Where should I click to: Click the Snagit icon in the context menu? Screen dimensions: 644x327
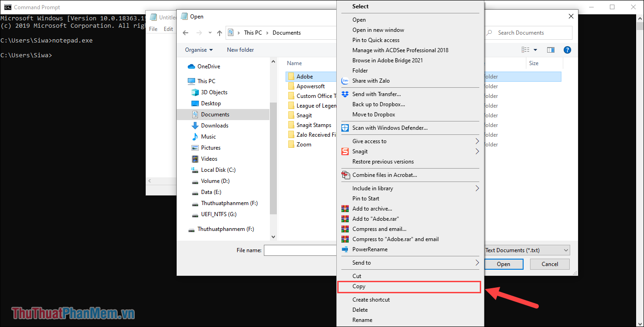(345, 151)
